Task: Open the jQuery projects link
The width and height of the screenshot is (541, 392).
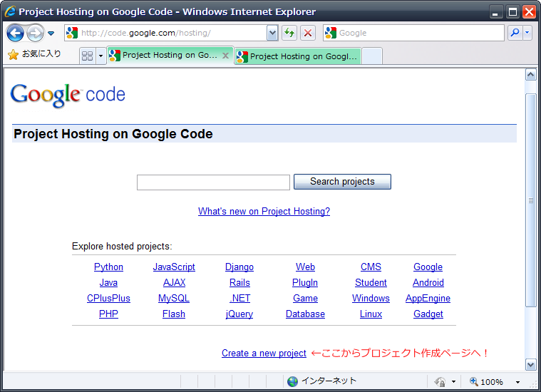Action: click(x=239, y=314)
